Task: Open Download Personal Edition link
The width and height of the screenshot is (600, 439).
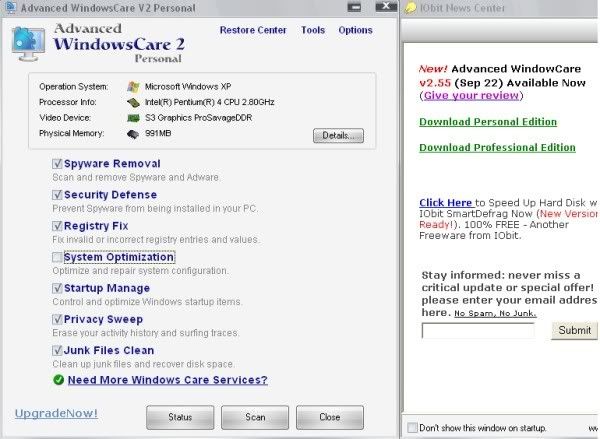Action: [x=488, y=122]
